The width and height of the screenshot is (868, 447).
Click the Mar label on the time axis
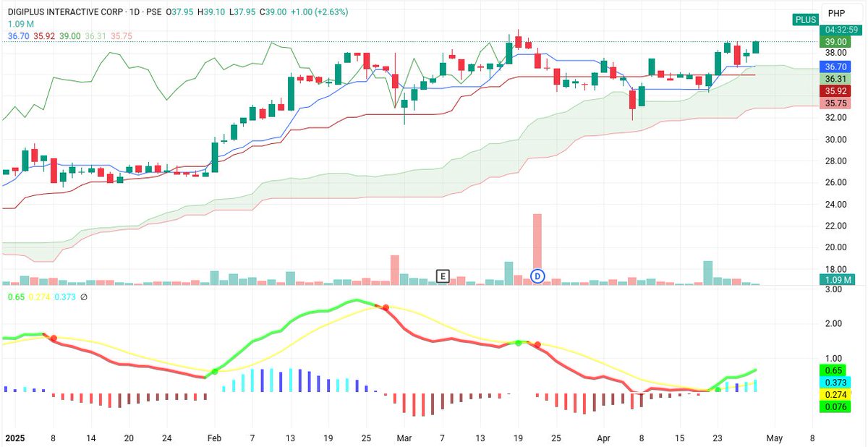pos(404,438)
